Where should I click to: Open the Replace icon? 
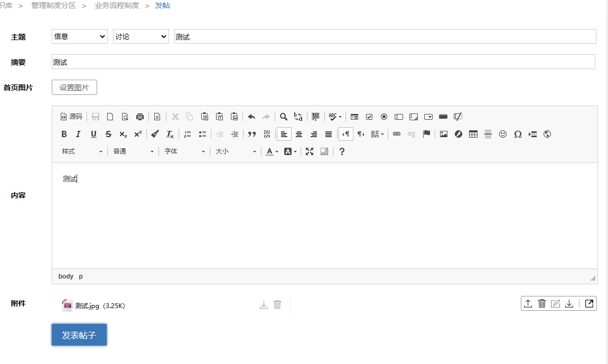click(298, 117)
